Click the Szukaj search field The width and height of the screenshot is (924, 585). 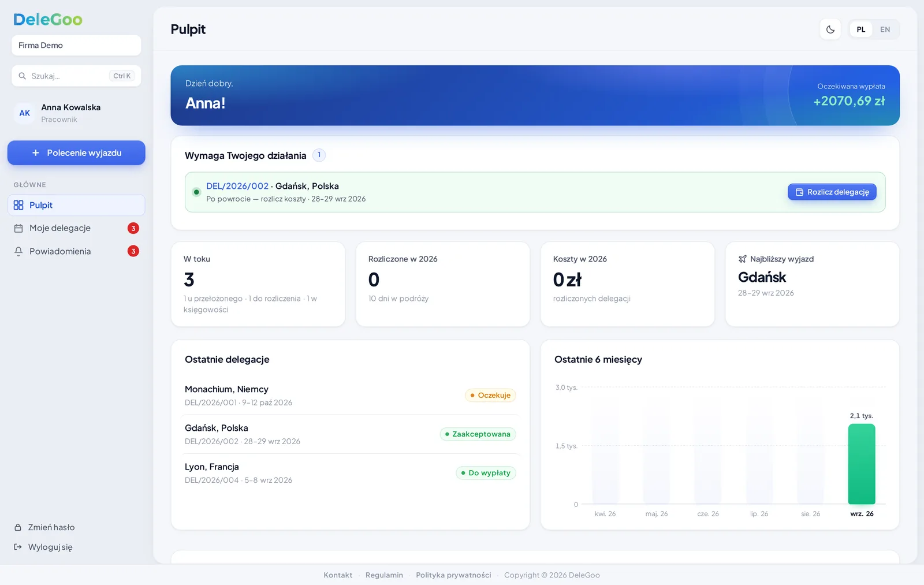[76, 76]
